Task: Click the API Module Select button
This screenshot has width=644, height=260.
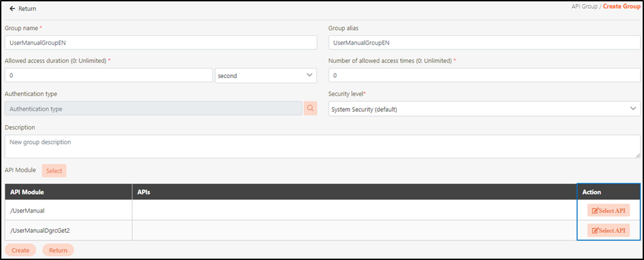Action: [54, 171]
